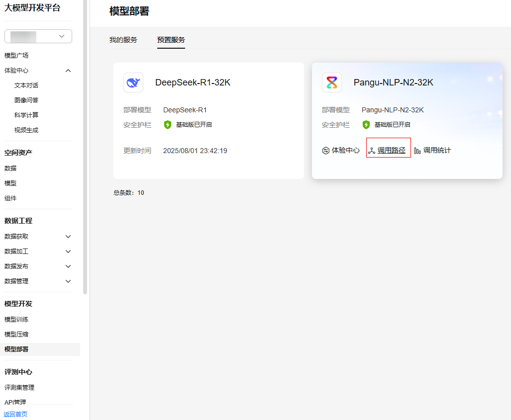Image resolution: width=511 pixels, height=420 pixels.
Task: Navigate to 视频生成
Action: 26,130
